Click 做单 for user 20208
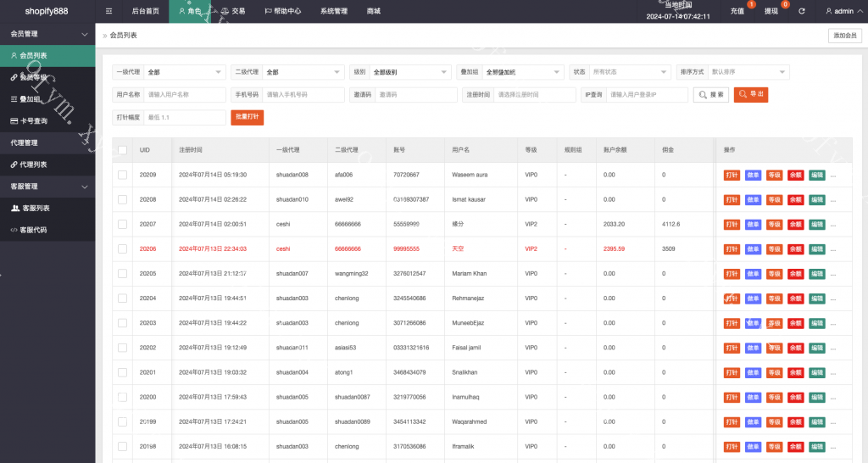This screenshot has height=463, width=868. point(753,200)
